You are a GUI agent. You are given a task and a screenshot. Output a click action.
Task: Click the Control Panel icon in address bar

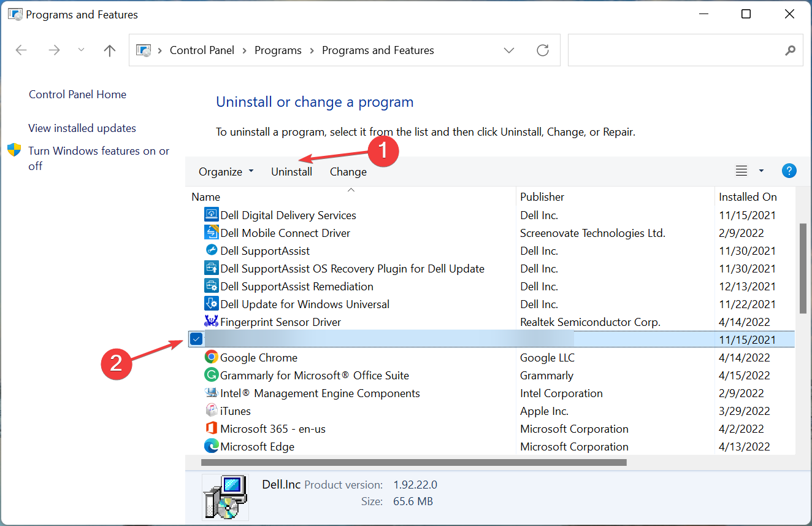click(144, 50)
